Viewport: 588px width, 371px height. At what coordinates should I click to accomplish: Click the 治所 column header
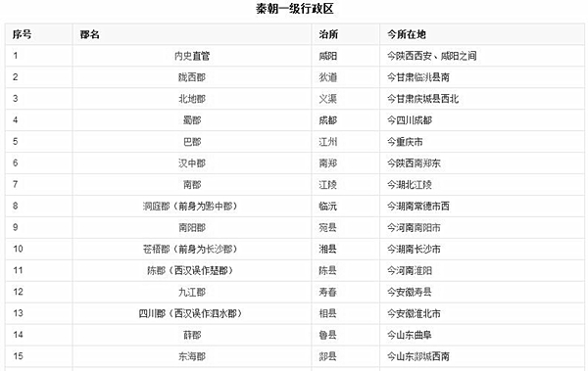pyautogui.click(x=328, y=34)
